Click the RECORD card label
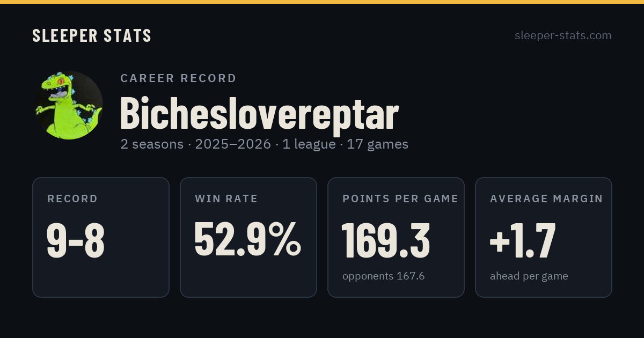 72,199
